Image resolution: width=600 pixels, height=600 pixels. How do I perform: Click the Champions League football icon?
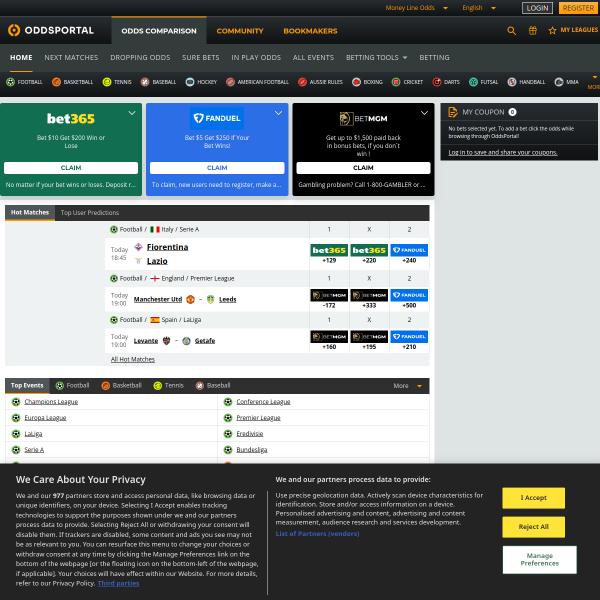pos(16,402)
